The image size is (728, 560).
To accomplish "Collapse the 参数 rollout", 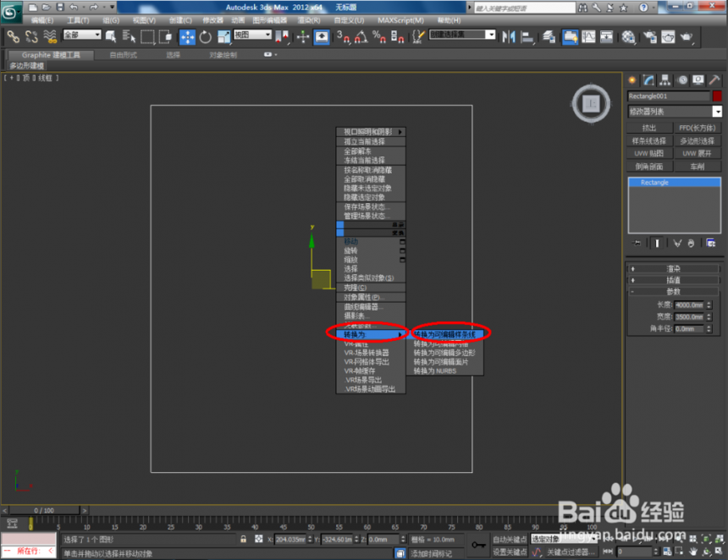I will tap(674, 291).
